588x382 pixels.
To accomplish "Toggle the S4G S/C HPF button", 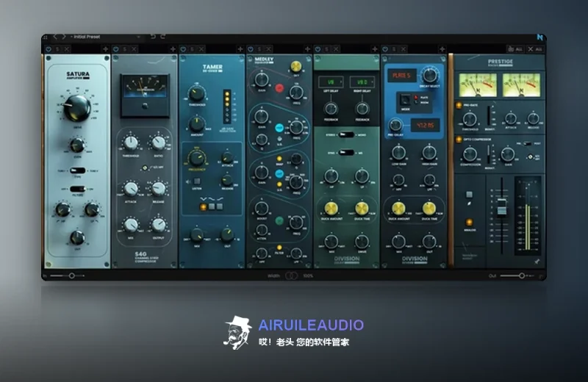I will 145,168.
